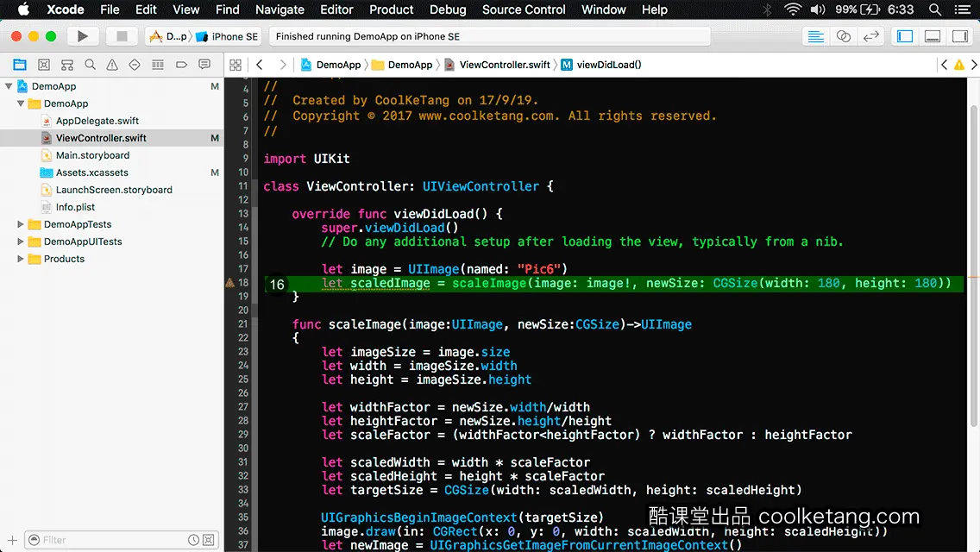Select AppDelegate.swift in navigator
The height and width of the screenshot is (552, 980).
(x=97, y=121)
